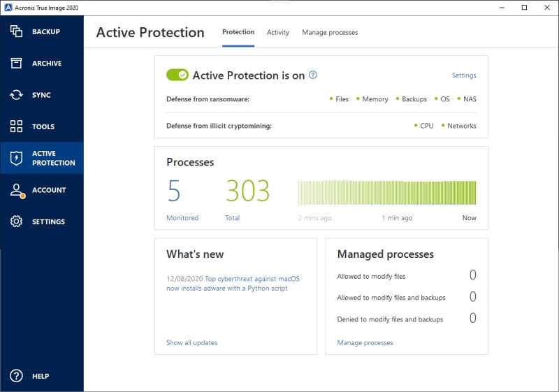Open the Help question mark icon

(16, 376)
